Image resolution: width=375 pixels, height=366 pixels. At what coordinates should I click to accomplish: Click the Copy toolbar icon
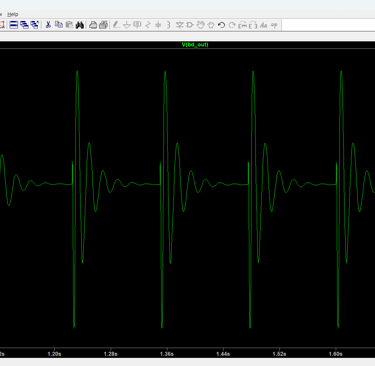click(59, 25)
